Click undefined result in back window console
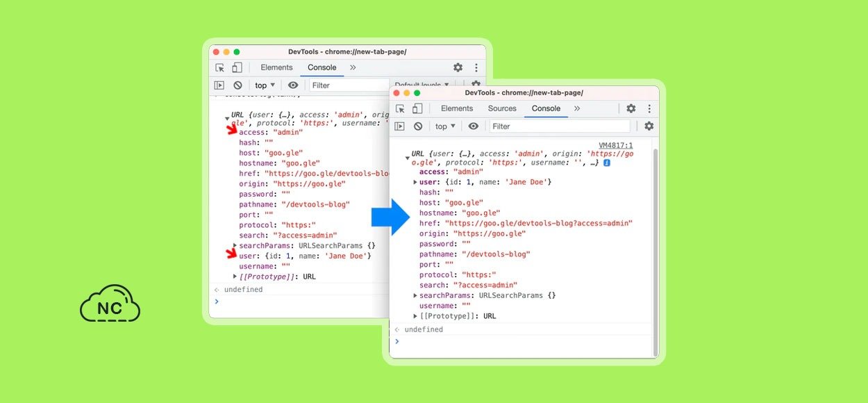868x403 pixels. click(243, 289)
